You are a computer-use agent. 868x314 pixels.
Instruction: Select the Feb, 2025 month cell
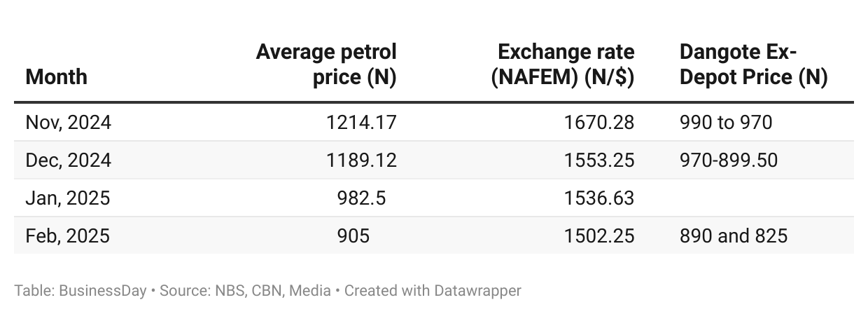68,235
